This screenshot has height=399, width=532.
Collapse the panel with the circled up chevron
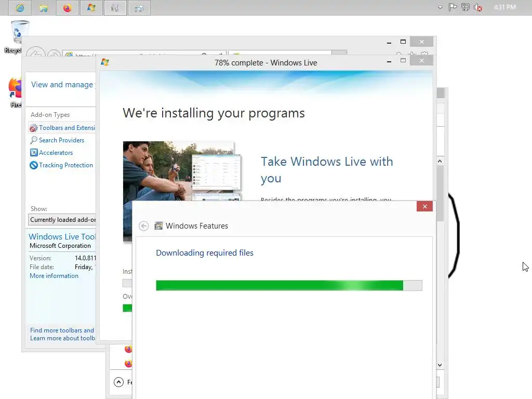[118, 382]
